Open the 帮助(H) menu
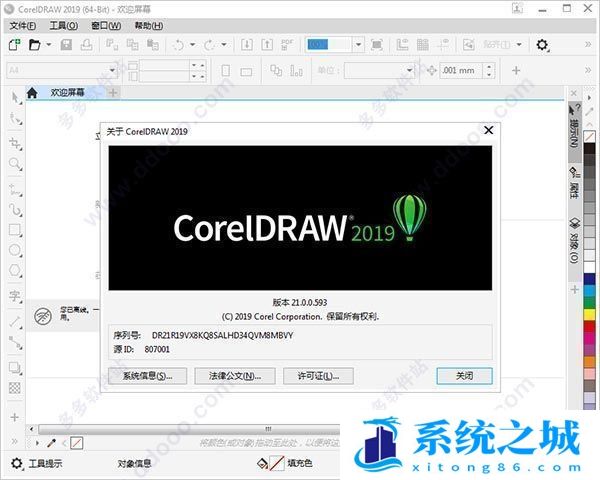The image size is (600, 480). click(148, 26)
